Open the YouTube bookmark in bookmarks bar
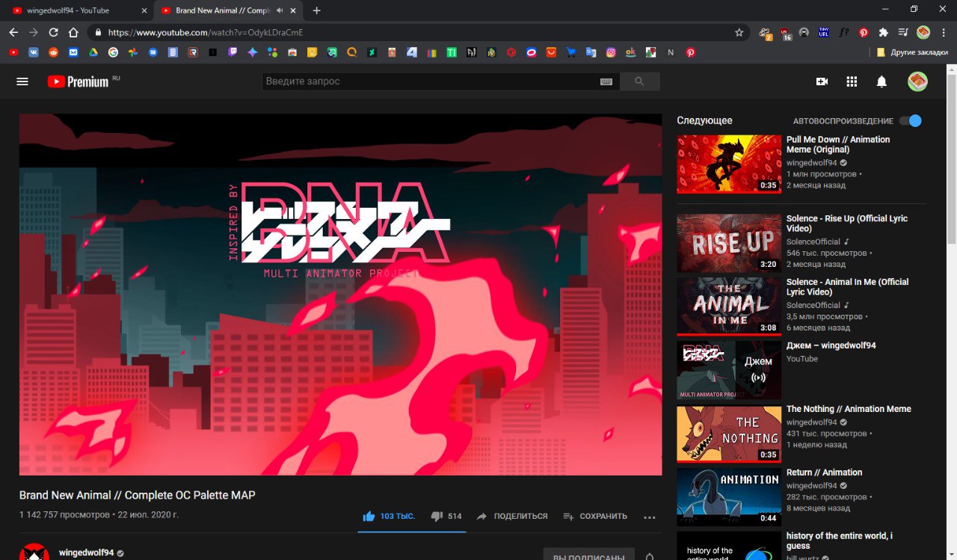Image resolution: width=957 pixels, height=560 pixels. click(13, 52)
